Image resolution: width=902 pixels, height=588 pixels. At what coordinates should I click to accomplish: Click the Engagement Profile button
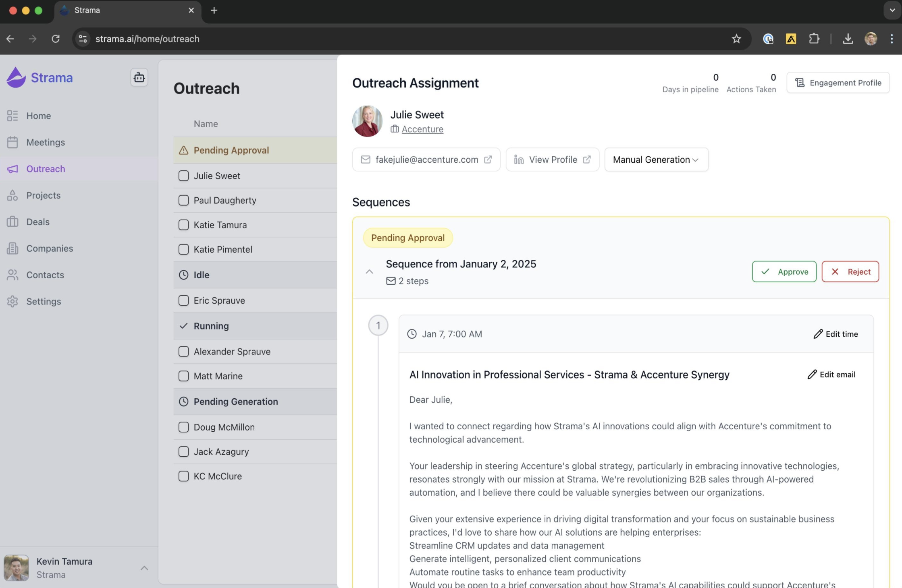click(838, 83)
